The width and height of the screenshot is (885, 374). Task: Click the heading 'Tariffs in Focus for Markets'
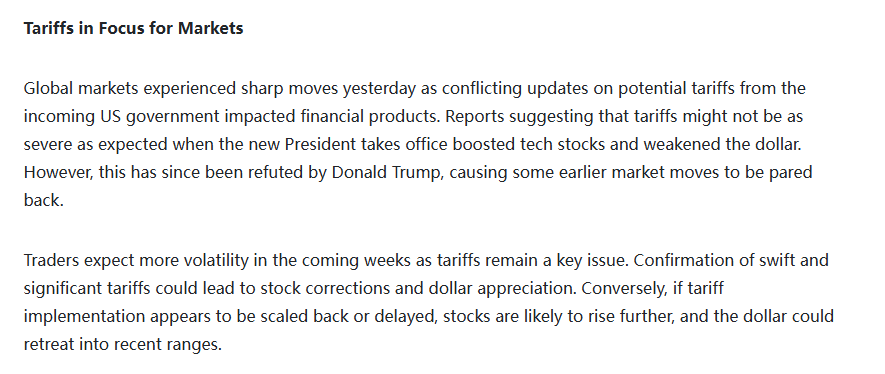(133, 28)
